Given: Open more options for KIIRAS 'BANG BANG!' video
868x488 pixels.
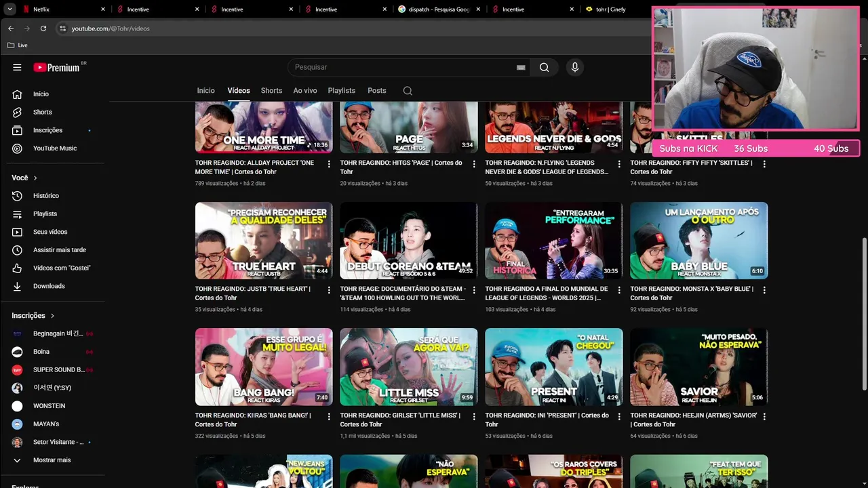Looking at the screenshot, I should click(x=329, y=417).
